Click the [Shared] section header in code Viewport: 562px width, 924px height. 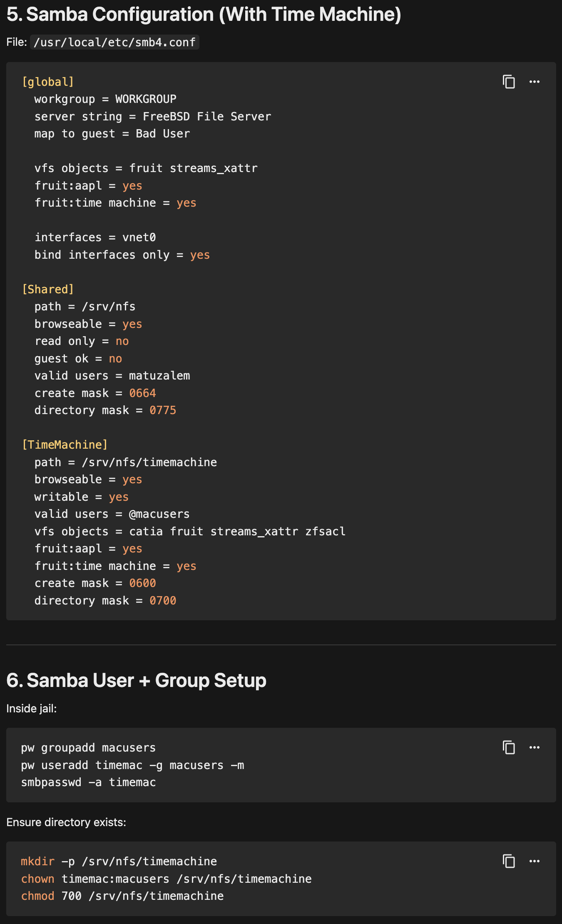(x=48, y=289)
